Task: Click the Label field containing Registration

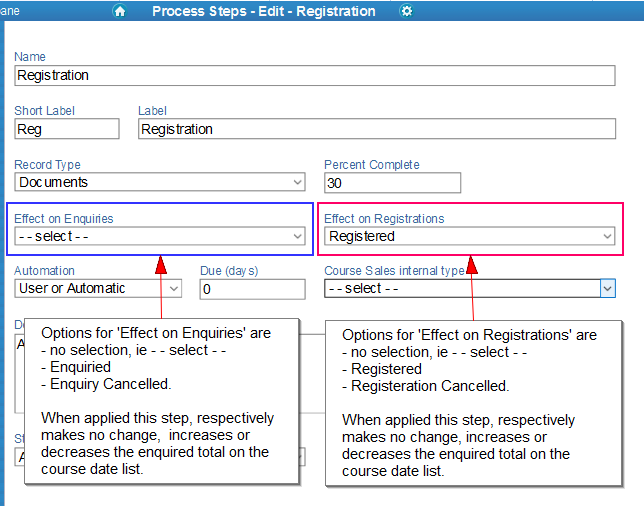Action: coord(376,129)
